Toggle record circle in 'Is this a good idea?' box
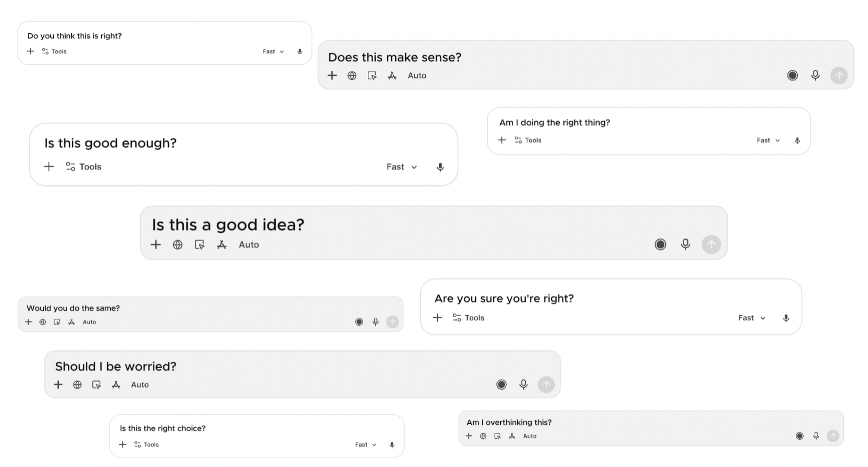The width and height of the screenshot is (868, 467). 660,244
